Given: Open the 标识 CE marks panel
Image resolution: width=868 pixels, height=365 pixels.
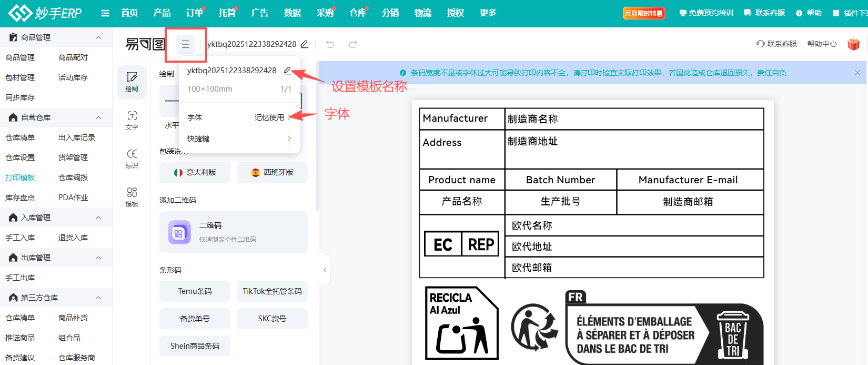Looking at the screenshot, I should 132,158.
